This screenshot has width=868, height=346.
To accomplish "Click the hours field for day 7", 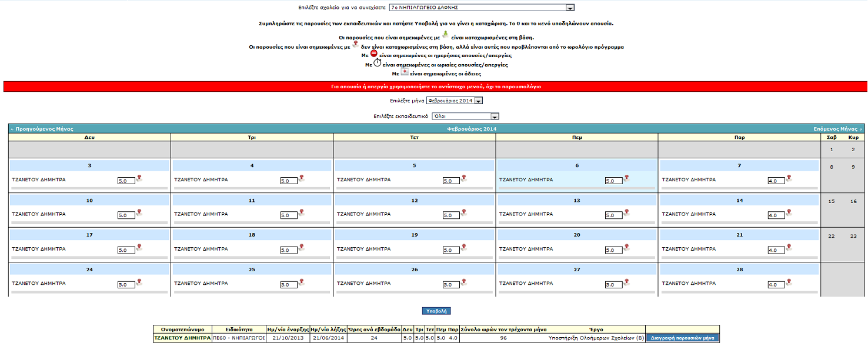I will 776,181.
